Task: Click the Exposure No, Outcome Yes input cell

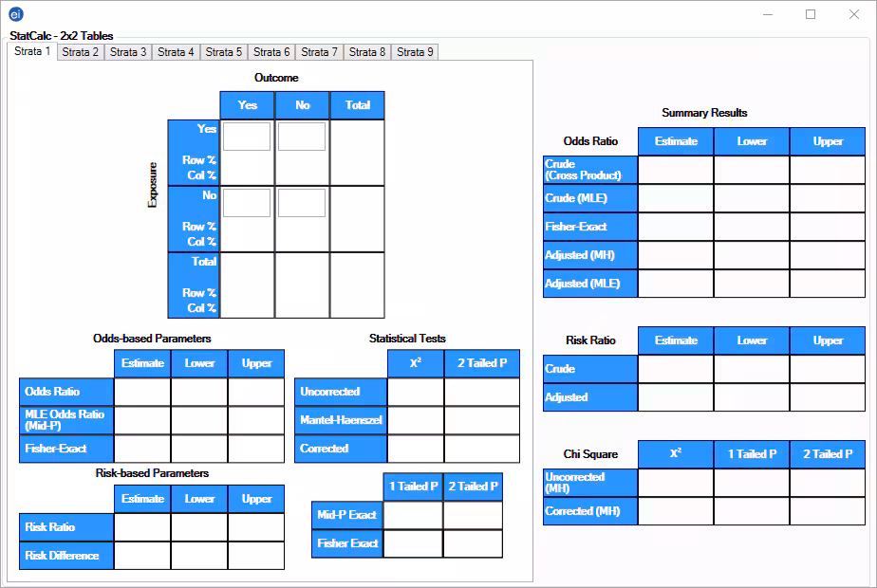Action: pos(247,202)
